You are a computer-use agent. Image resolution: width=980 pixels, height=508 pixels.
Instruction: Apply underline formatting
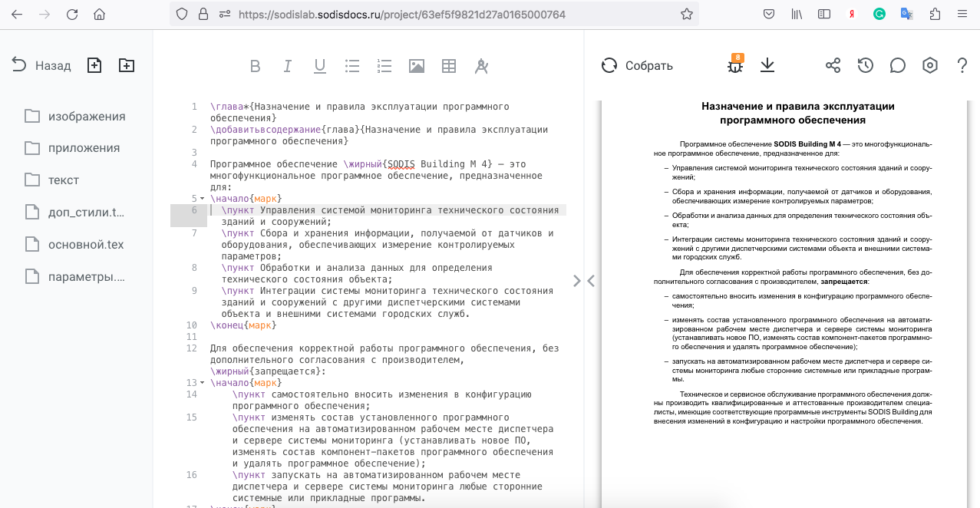click(319, 66)
